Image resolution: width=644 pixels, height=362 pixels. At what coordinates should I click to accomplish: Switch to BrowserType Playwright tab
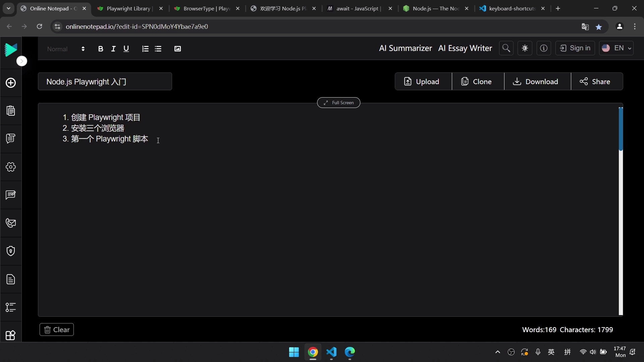coord(201,9)
